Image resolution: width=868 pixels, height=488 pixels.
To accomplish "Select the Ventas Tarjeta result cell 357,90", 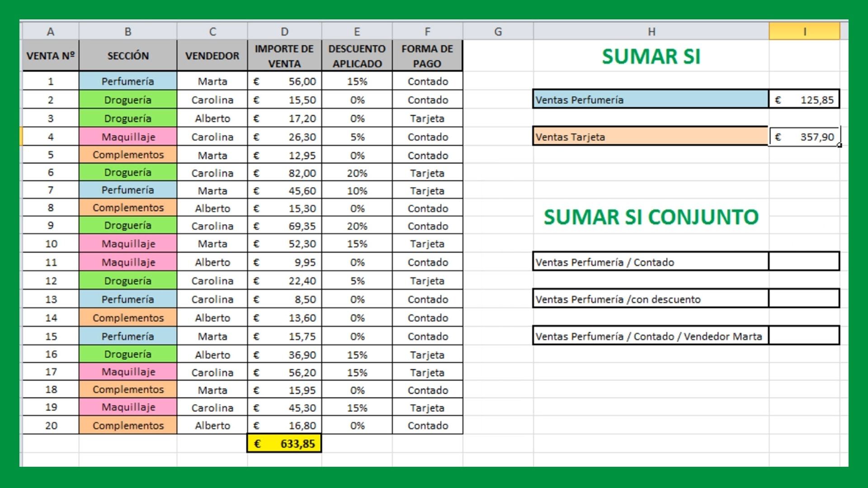I will (804, 136).
